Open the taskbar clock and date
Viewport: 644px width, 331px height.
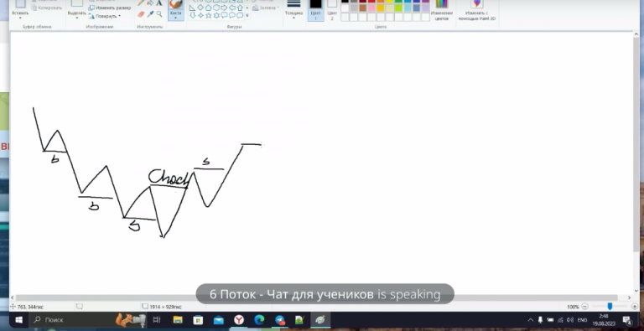604,320
